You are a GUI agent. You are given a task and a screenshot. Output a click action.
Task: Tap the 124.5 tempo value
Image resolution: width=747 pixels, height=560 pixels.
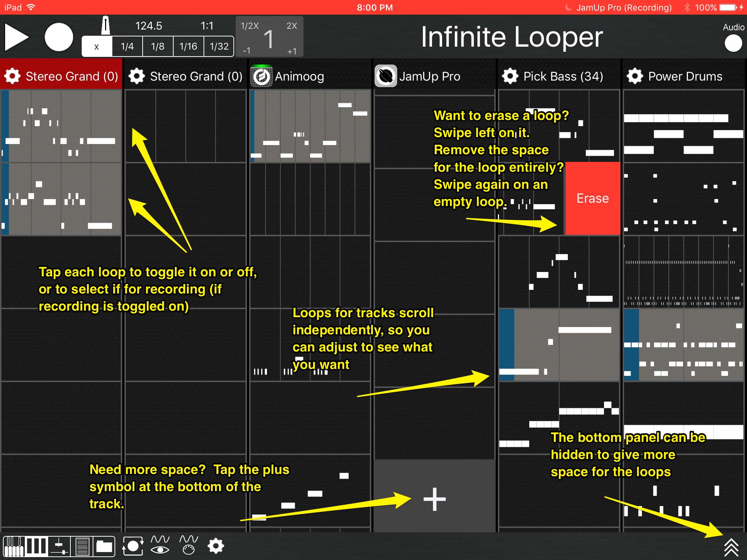pyautogui.click(x=148, y=26)
